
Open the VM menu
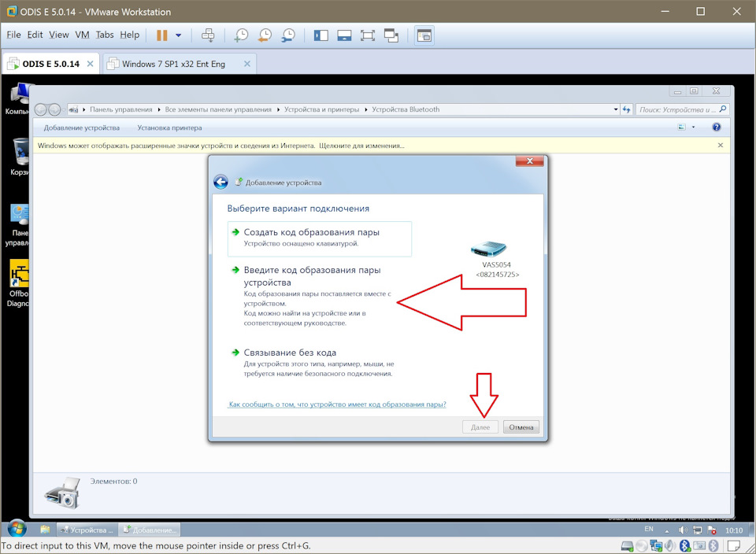[83, 35]
